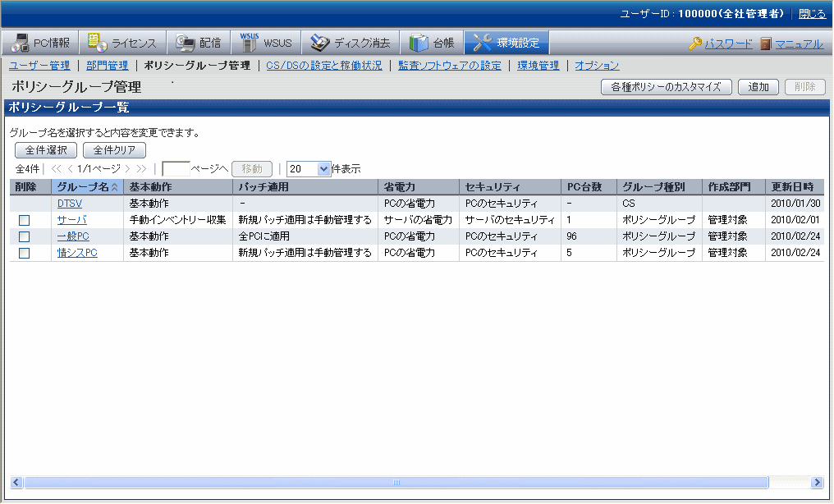Focus the page number input field
834x504 pixels.
[176, 168]
